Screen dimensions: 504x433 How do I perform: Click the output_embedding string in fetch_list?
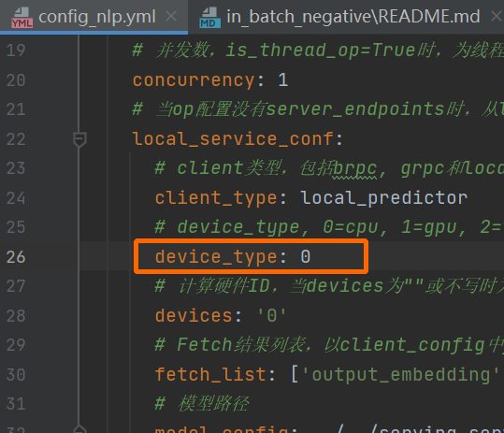(x=400, y=375)
